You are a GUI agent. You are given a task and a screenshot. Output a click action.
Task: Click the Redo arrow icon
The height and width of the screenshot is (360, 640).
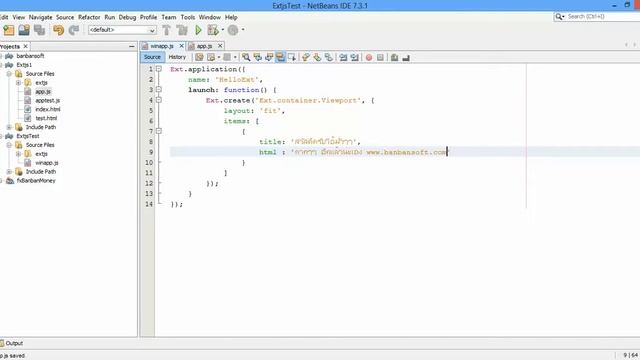74,30
